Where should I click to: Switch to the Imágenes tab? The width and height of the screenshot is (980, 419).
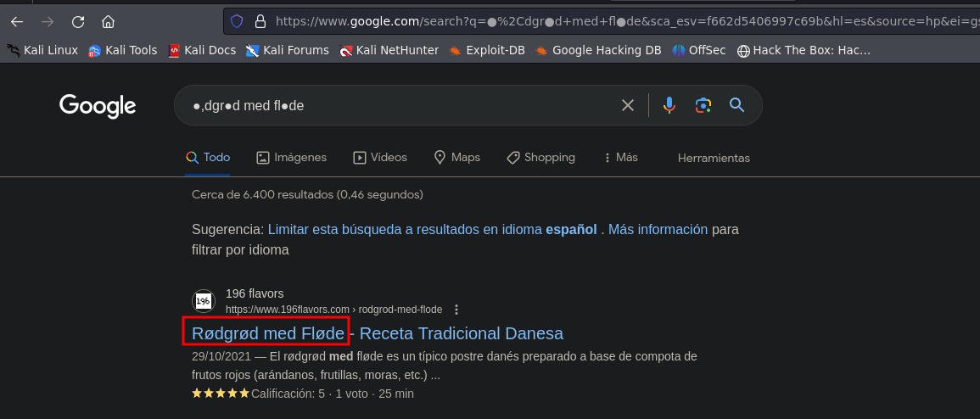[291, 158]
